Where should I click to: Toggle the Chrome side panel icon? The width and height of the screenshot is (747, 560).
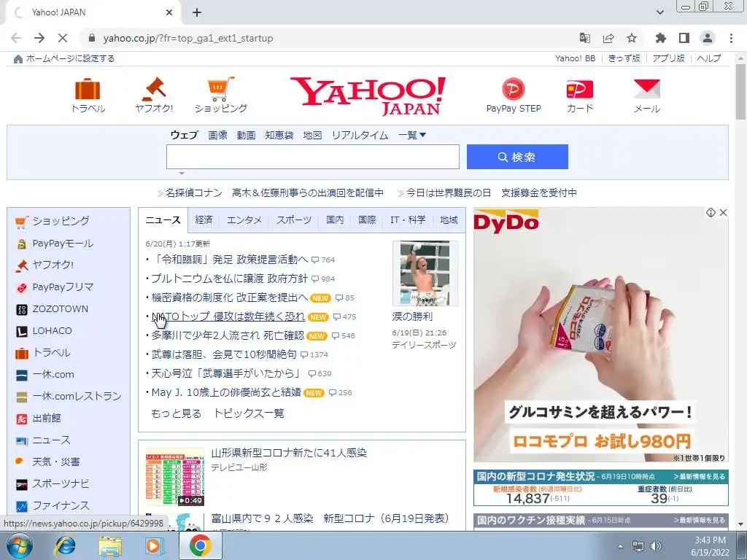[x=684, y=38]
